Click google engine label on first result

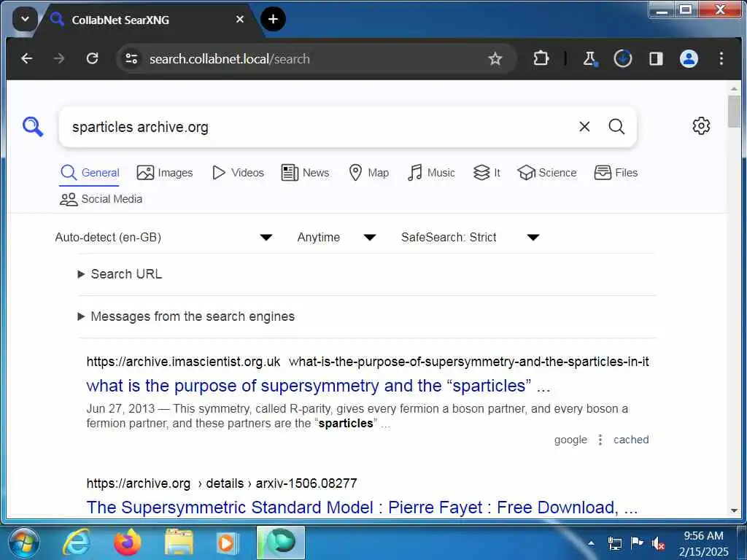[x=570, y=440]
